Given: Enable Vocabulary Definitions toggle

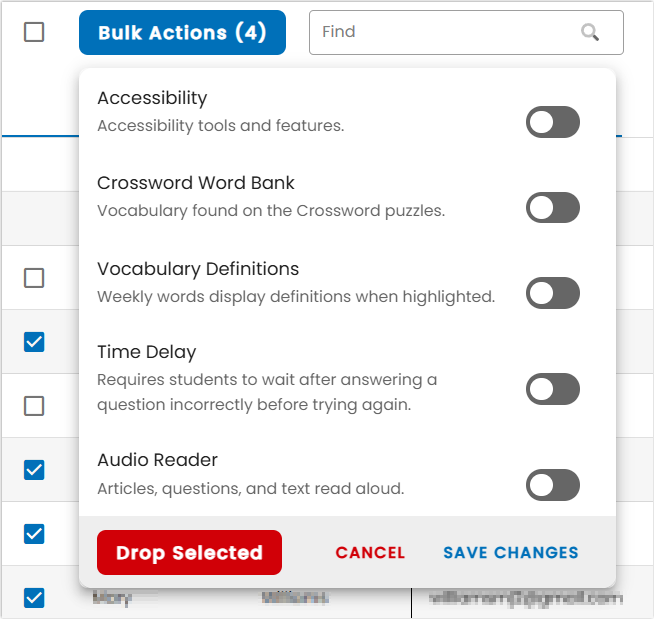Looking at the screenshot, I should [553, 293].
